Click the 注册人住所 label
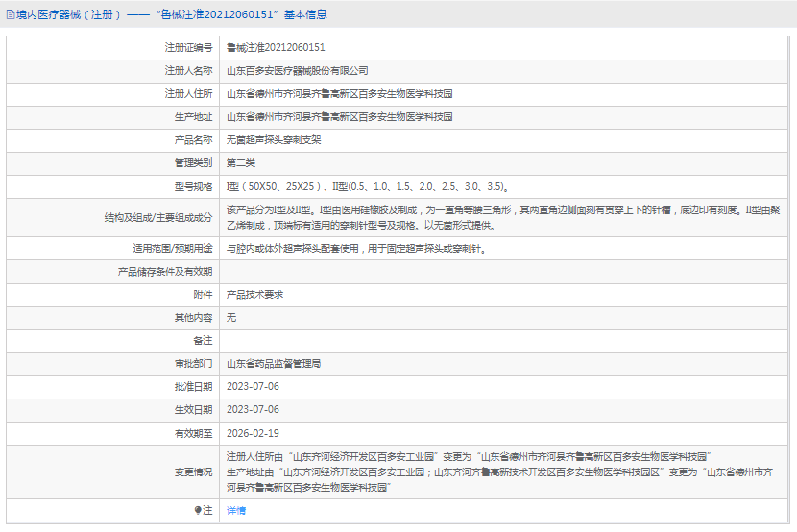 [188, 93]
